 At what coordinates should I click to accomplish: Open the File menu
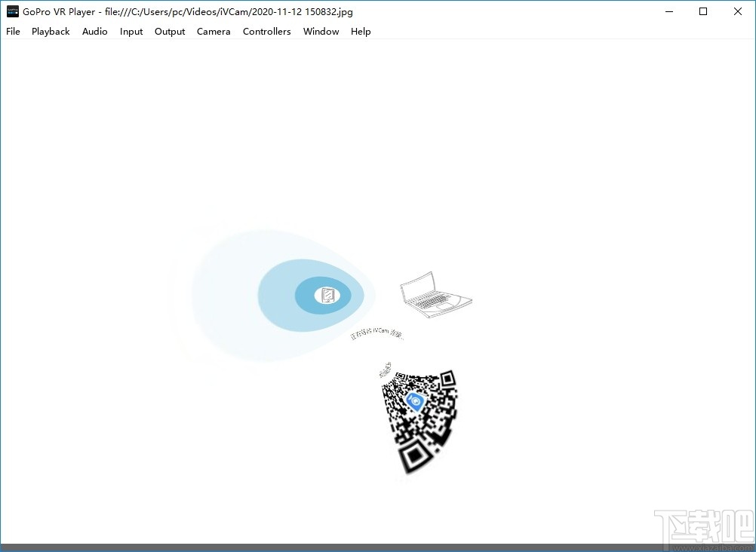pos(13,32)
